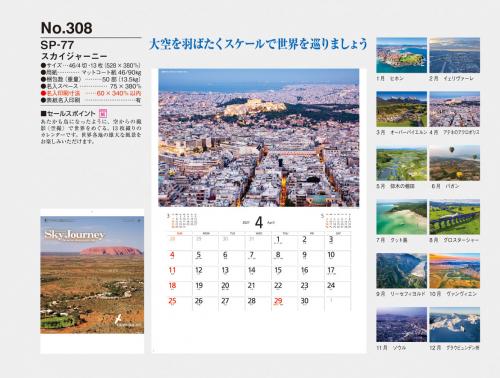Select red holiday date 29
The width and height of the screenshot is (500, 378).
tap(278, 301)
